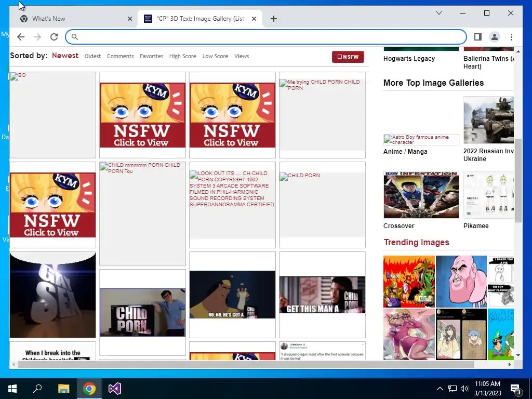Screen dimensions: 532x399
Task: Open the tank photo gallery thumbnail
Action: pos(488,120)
